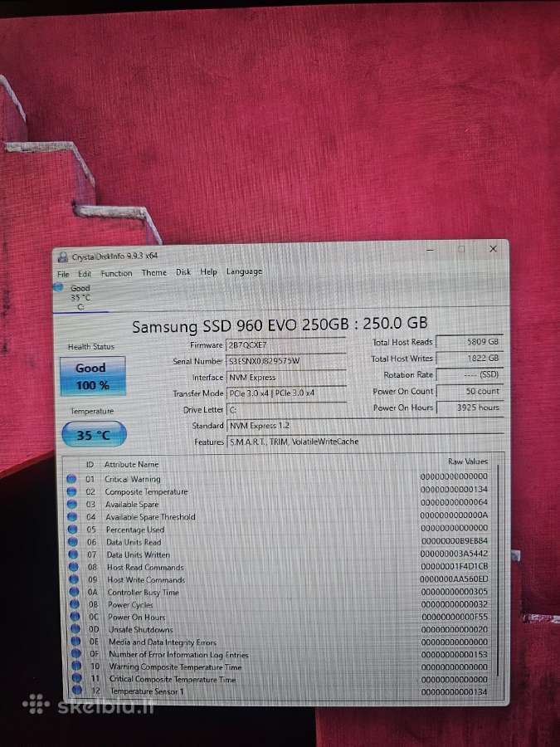Click the status dot for Percentage Used
The height and width of the screenshot is (747, 560).
[72, 529]
